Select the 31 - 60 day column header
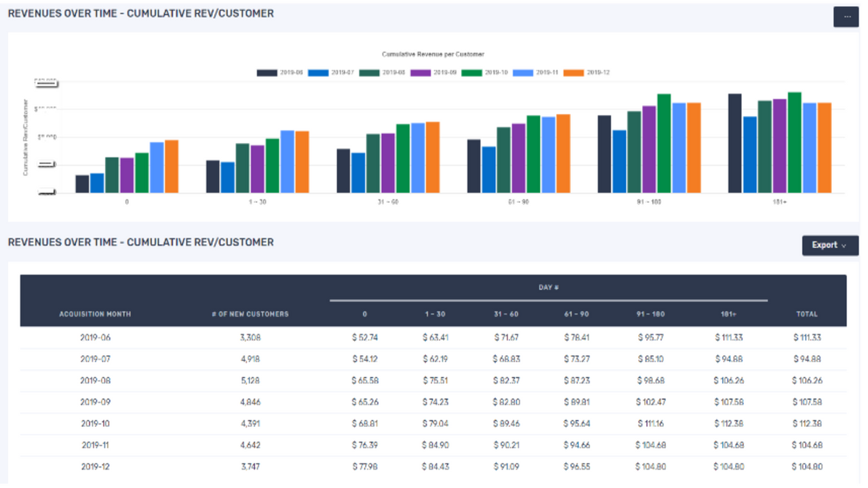This screenshot has width=868, height=488. pos(506,314)
